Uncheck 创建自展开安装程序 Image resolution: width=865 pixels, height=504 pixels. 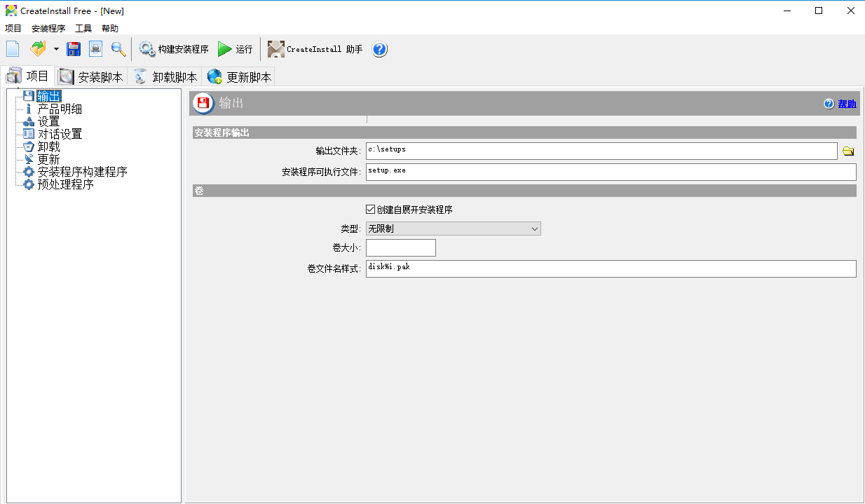point(369,208)
